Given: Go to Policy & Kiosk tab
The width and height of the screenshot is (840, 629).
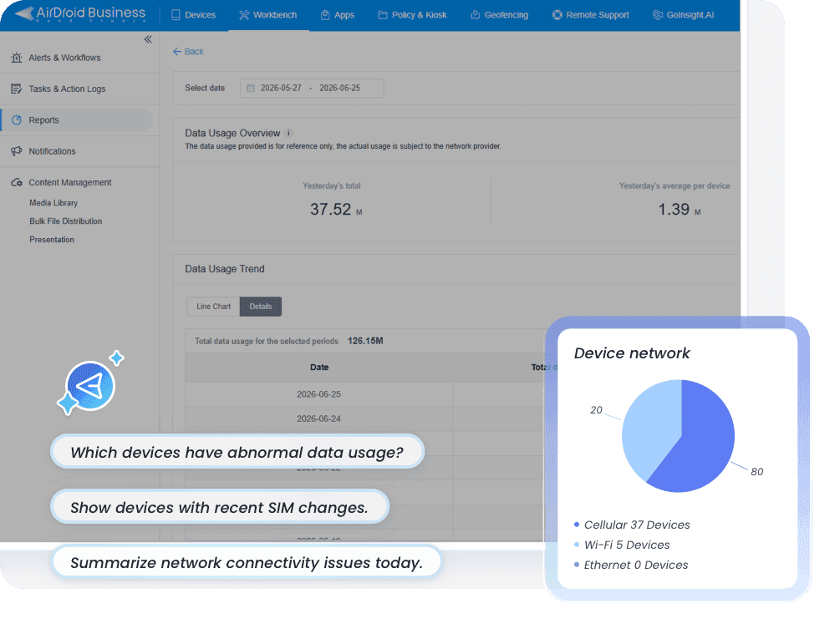Looking at the screenshot, I should pyautogui.click(x=412, y=15).
